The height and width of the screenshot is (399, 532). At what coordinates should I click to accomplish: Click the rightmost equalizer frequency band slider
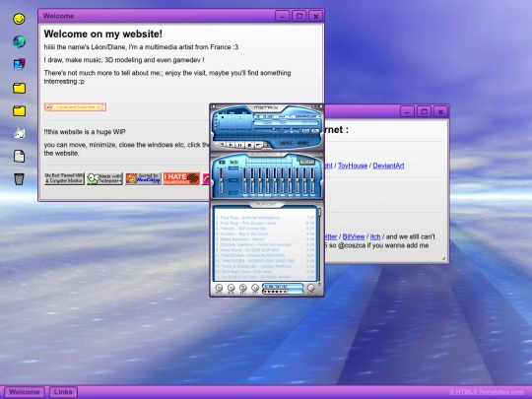click(x=312, y=180)
